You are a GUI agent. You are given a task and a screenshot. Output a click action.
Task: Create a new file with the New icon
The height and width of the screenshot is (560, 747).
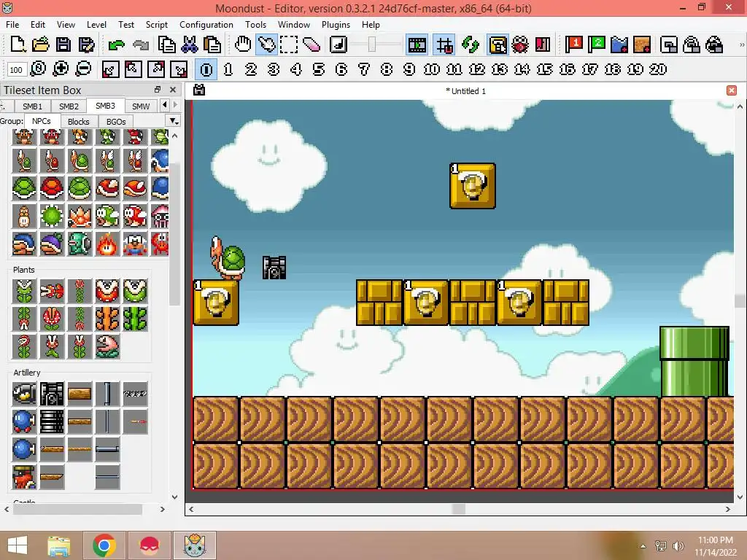pyautogui.click(x=18, y=44)
